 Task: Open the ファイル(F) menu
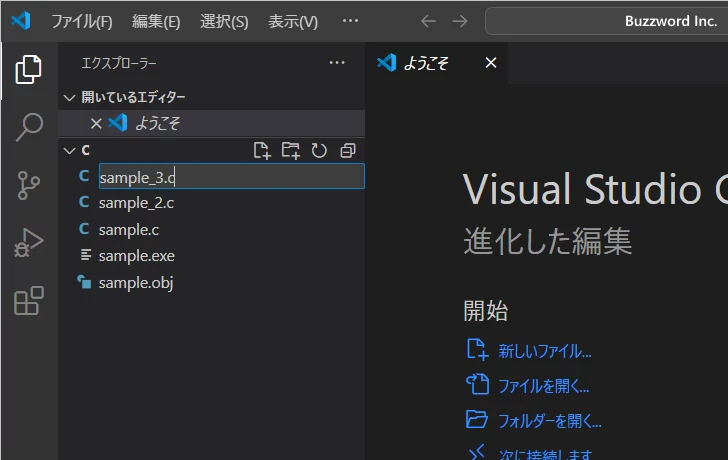[82, 21]
